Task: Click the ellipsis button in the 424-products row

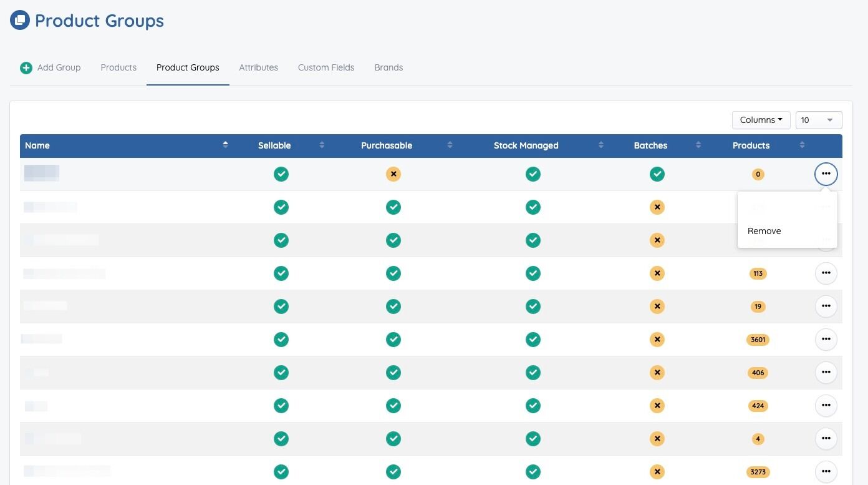Action: 826,406
